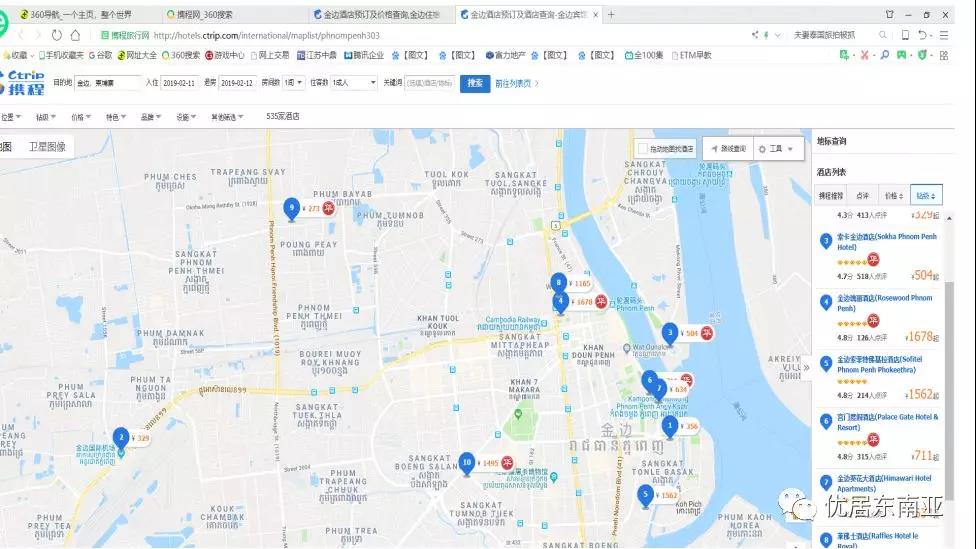Open Palace Gate Hotel & Resort link

point(887,422)
